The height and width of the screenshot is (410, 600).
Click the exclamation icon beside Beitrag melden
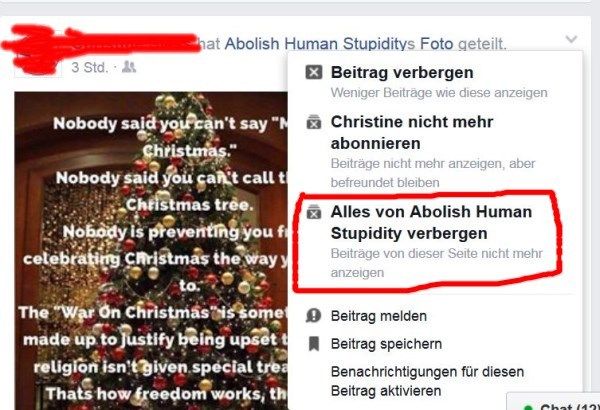tap(313, 316)
